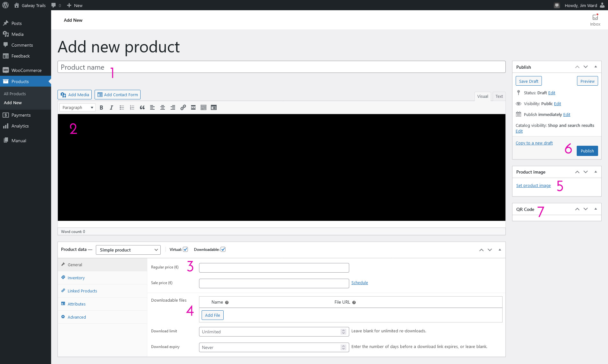Image resolution: width=608 pixels, height=364 pixels.
Task: Insert a numbered list
Action: click(132, 108)
